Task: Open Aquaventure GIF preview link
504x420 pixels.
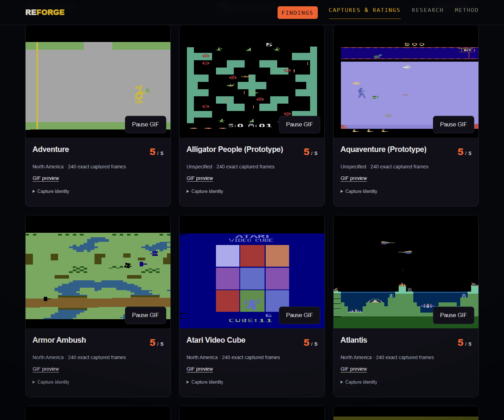Action: point(354,178)
